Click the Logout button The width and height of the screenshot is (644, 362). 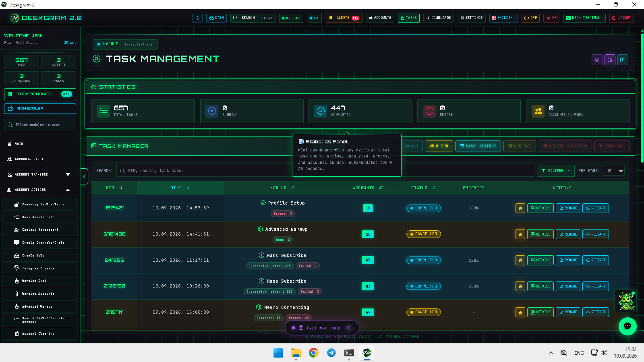coord(621,18)
